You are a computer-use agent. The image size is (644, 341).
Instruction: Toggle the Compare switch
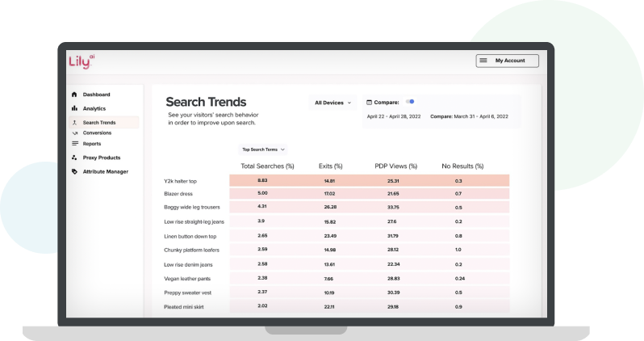(410, 102)
